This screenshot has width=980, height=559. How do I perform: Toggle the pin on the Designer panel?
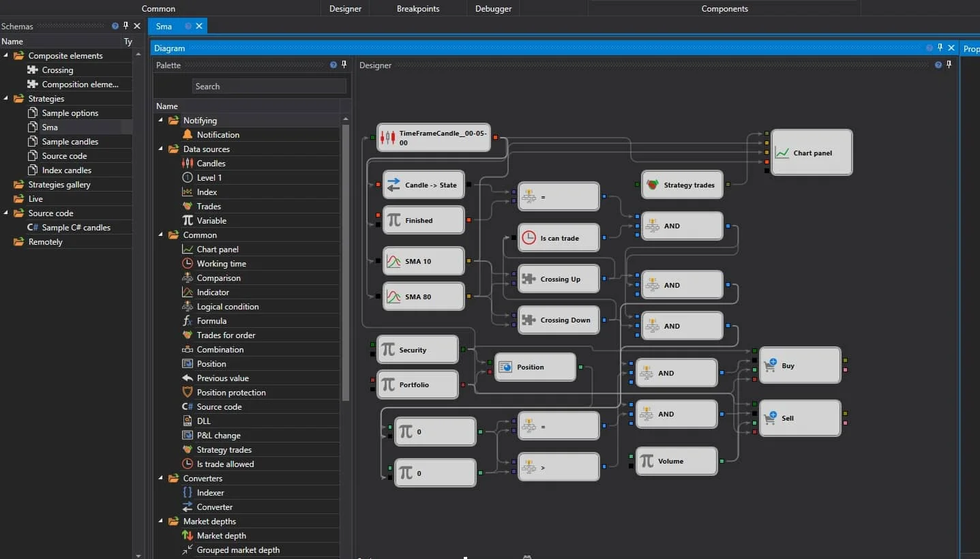949,65
